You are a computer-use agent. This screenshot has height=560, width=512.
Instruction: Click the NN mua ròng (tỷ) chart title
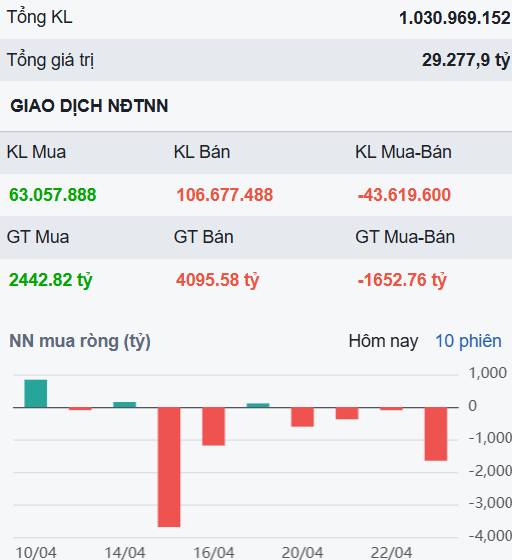80,341
